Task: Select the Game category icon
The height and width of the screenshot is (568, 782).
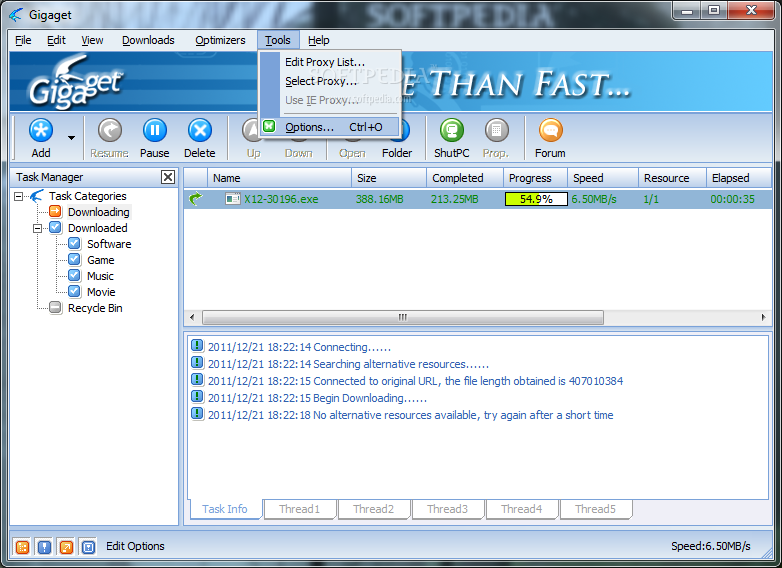Action: [x=74, y=259]
